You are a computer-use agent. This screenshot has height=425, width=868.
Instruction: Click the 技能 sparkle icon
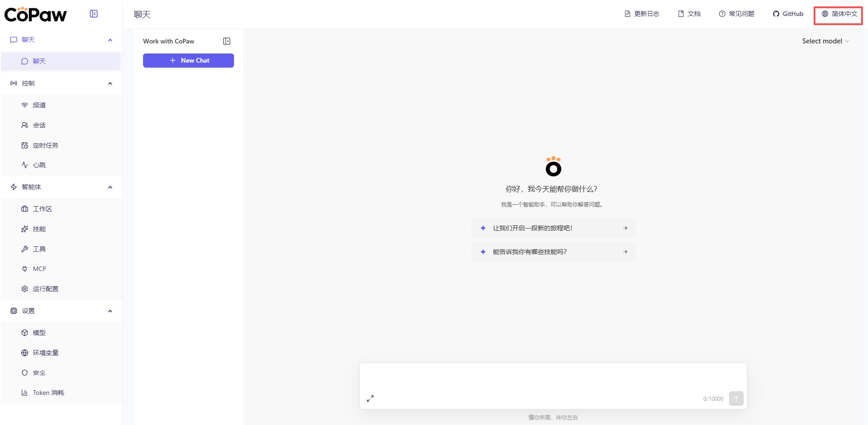[x=25, y=229]
